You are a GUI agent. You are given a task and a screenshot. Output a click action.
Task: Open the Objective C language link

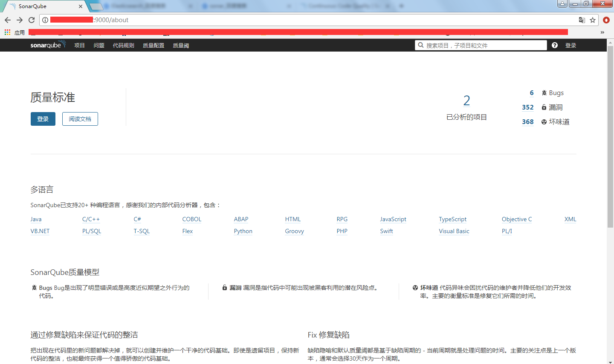[517, 219]
